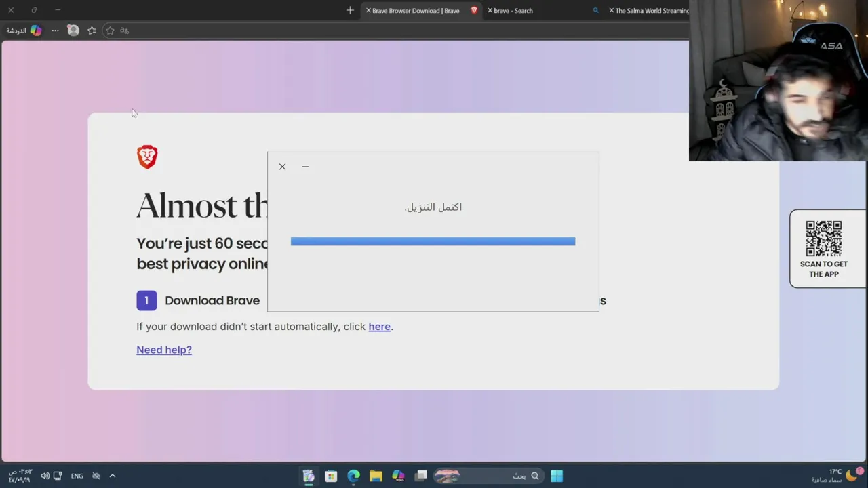The width and height of the screenshot is (868, 488).
Task: Open Edge settings and more menu
Action: (55, 30)
